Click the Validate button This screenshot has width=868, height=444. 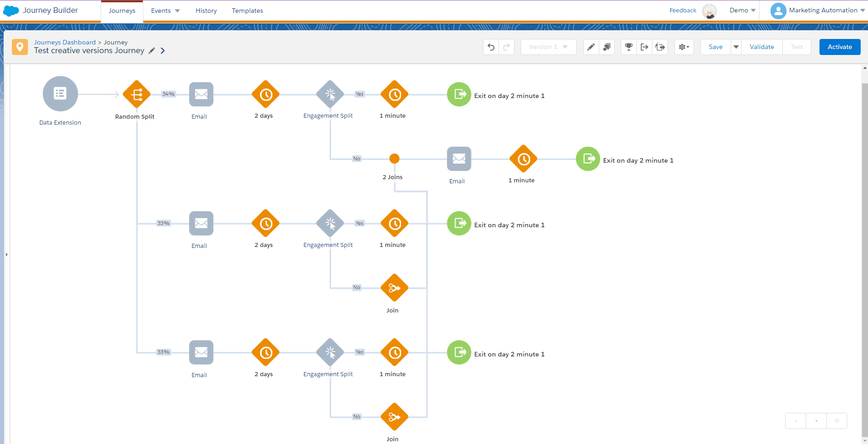point(761,47)
